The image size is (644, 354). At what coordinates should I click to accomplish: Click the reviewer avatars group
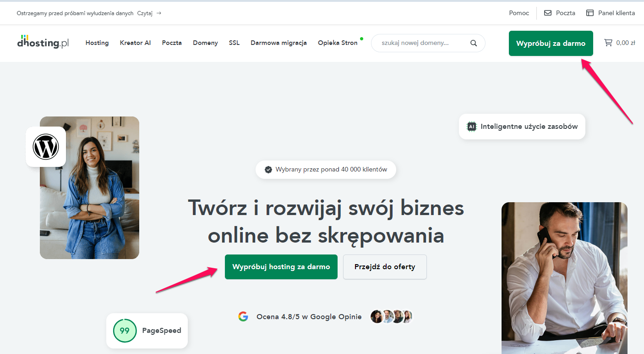pyautogui.click(x=392, y=316)
